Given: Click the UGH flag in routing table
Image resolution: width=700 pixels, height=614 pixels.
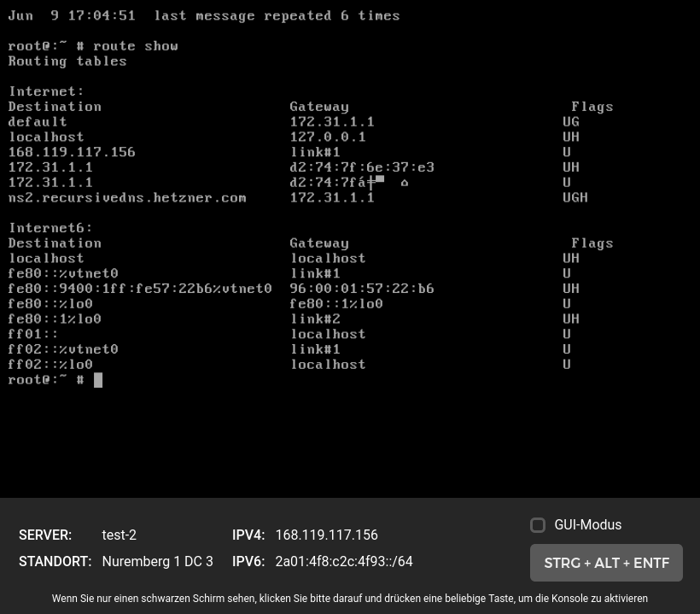Looking at the screenshot, I should [575, 198].
